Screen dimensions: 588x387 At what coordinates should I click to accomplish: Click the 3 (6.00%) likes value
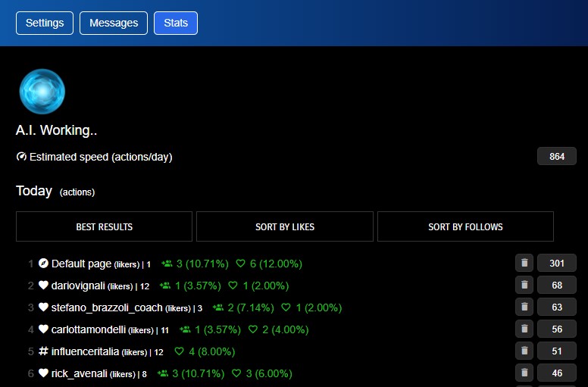pos(269,373)
